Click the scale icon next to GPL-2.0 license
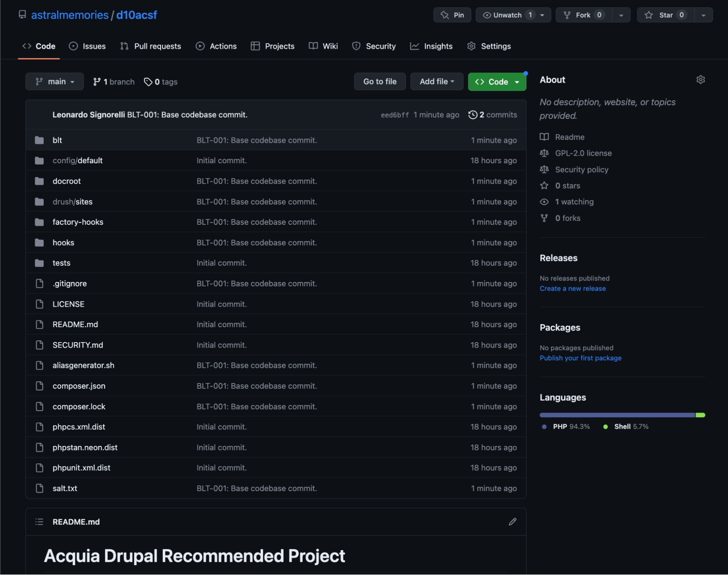Screen dimensions: 728x575 pos(544,153)
